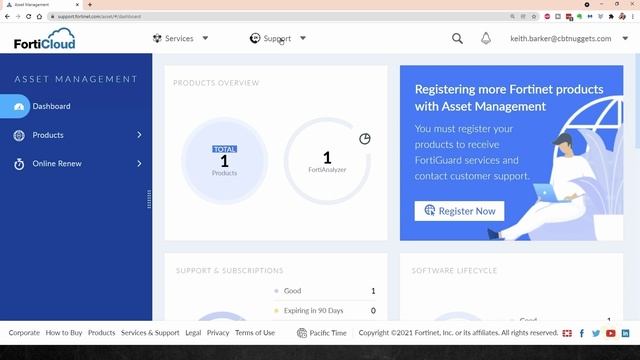Open the browser extensions puzzle icon
The image size is (640, 360).
click(611, 16)
